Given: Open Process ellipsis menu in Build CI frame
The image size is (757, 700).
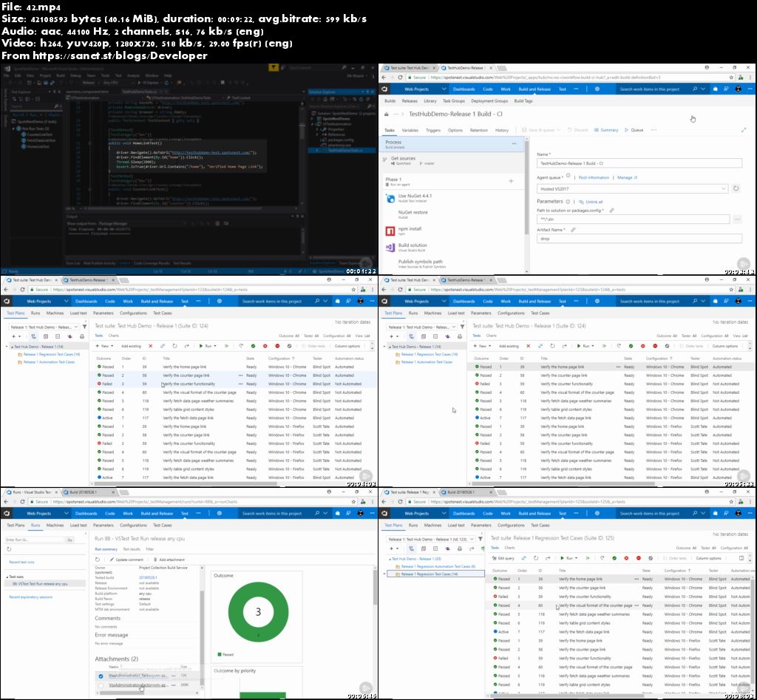Looking at the screenshot, I should [515, 143].
